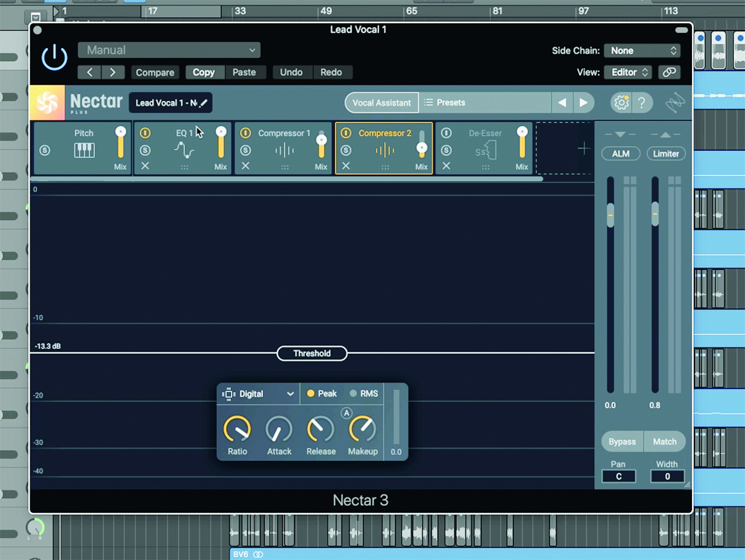Click the Compare button
The height and width of the screenshot is (560, 745).
click(155, 72)
